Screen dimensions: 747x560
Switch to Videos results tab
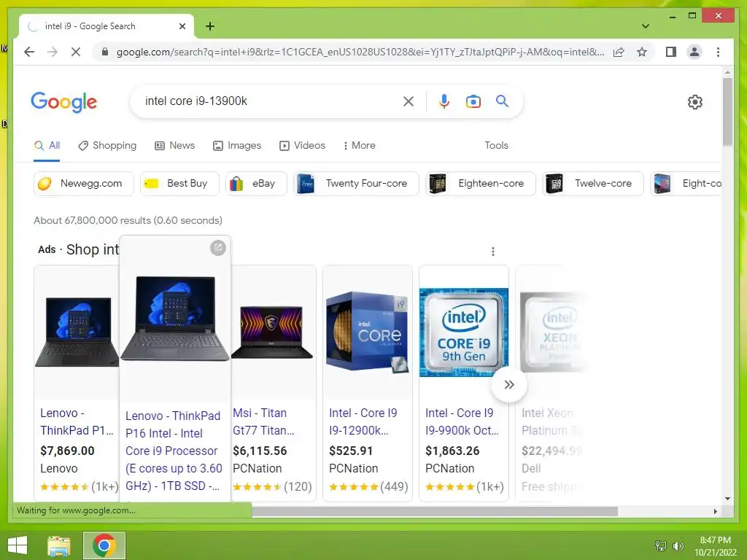tap(302, 145)
